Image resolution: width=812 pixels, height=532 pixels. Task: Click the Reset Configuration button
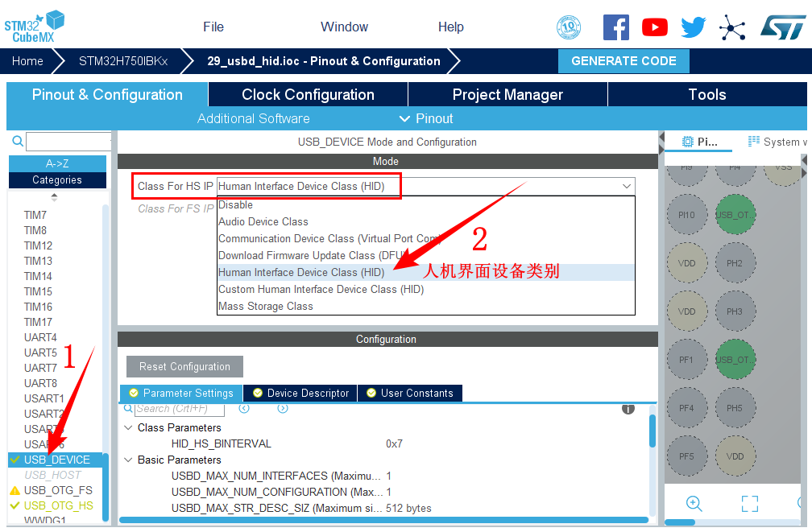click(x=184, y=366)
